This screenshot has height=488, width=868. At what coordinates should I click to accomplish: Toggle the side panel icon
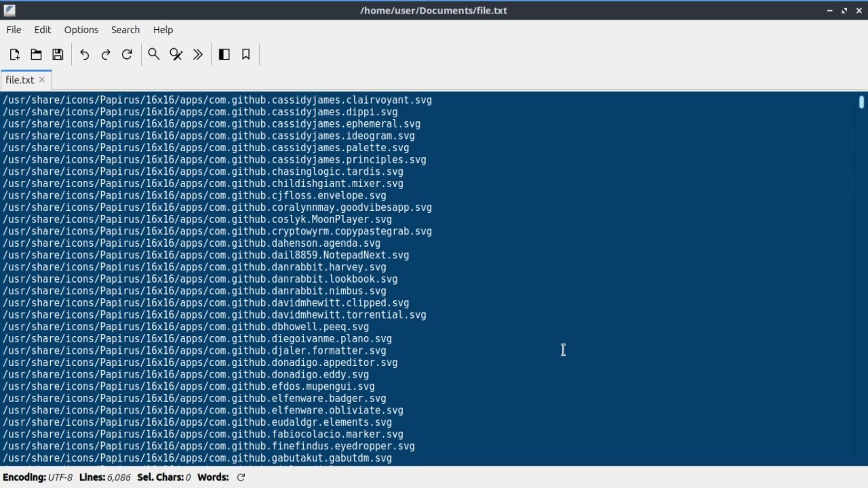224,54
